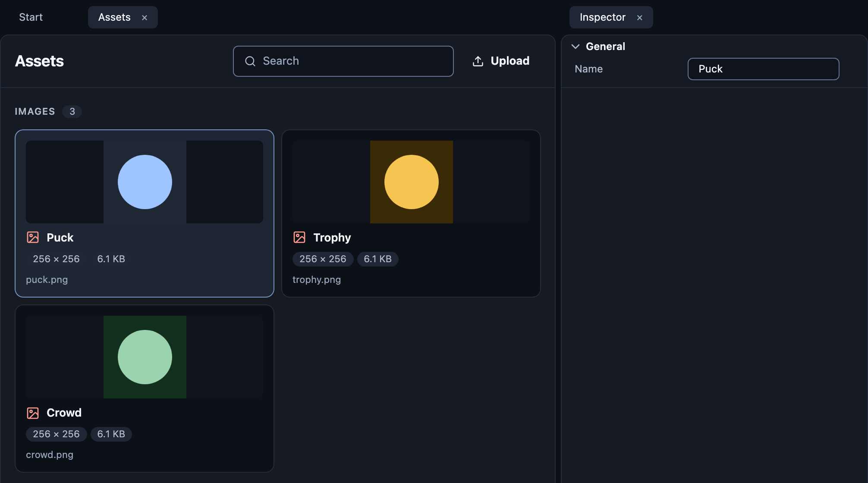
Task: Click the Crowd asset title
Action: click(x=64, y=413)
